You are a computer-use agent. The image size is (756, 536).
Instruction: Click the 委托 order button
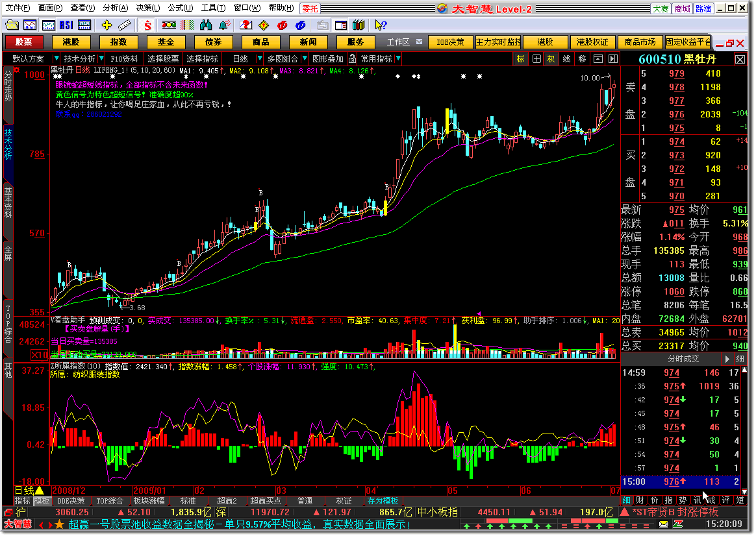[310, 8]
